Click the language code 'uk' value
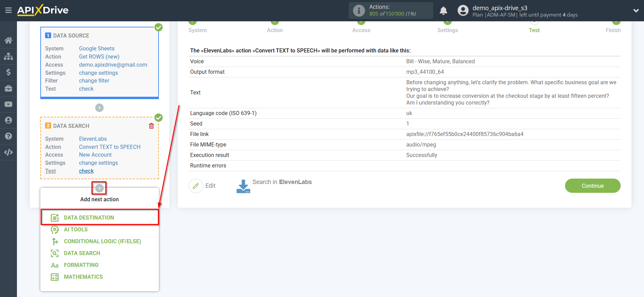 pyautogui.click(x=409, y=113)
